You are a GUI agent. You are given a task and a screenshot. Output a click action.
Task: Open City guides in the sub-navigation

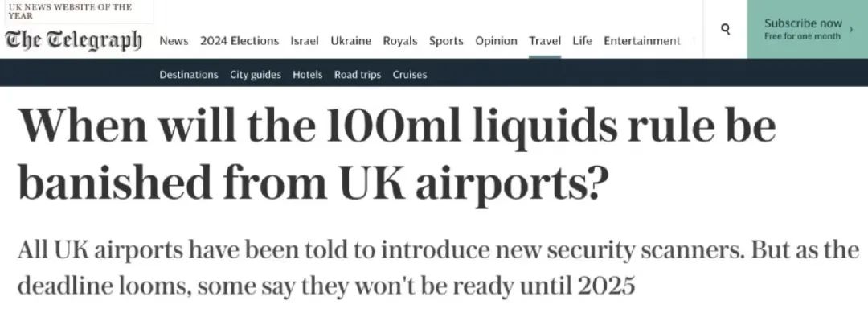[x=256, y=75]
